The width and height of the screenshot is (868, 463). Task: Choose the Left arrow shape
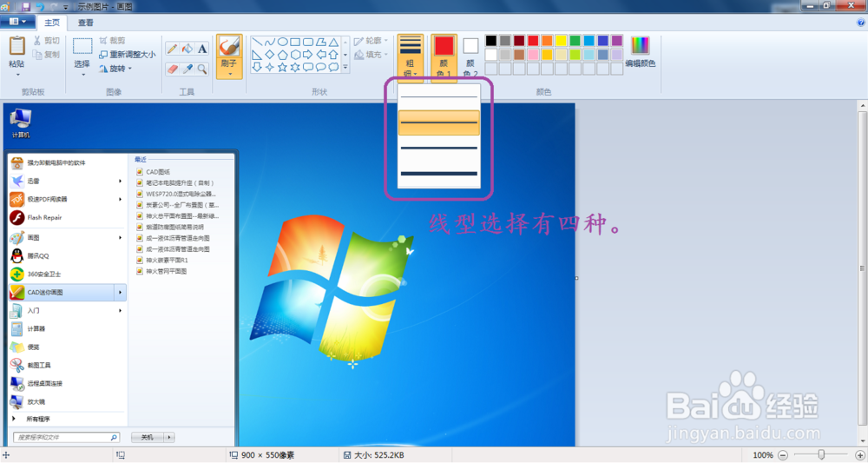click(x=320, y=55)
